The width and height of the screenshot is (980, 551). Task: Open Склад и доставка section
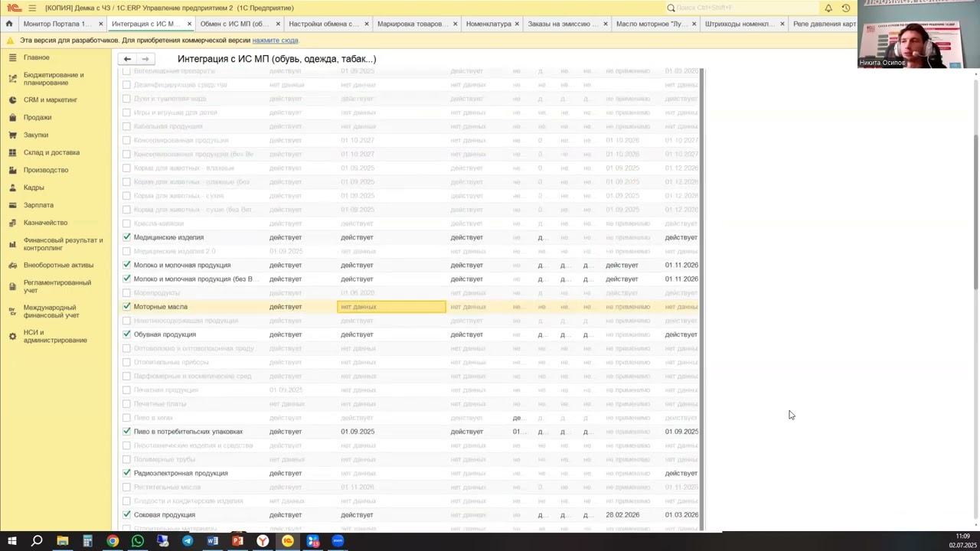tap(51, 152)
